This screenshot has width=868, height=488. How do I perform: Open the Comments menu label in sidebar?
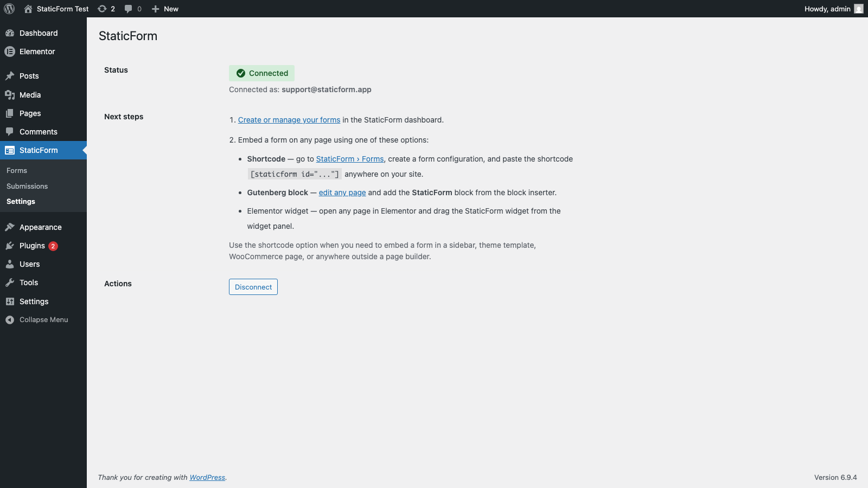pos(39,132)
